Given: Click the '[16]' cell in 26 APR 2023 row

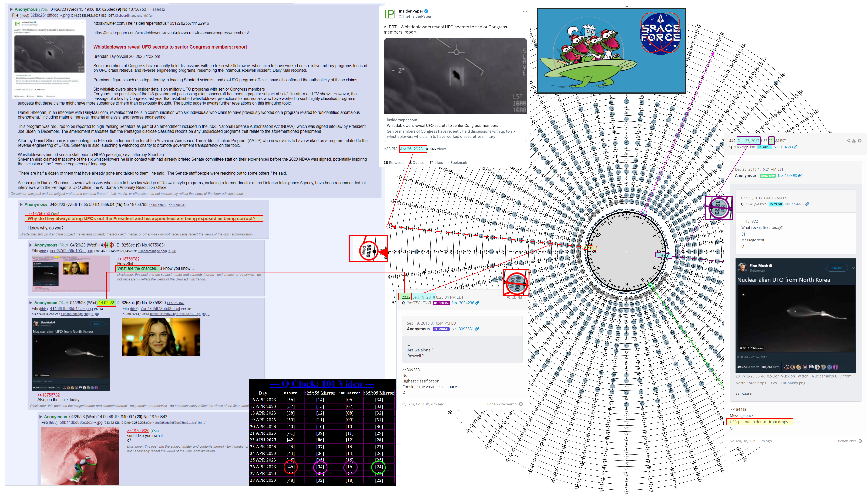Looking at the screenshot, I should tap(349, 467).
